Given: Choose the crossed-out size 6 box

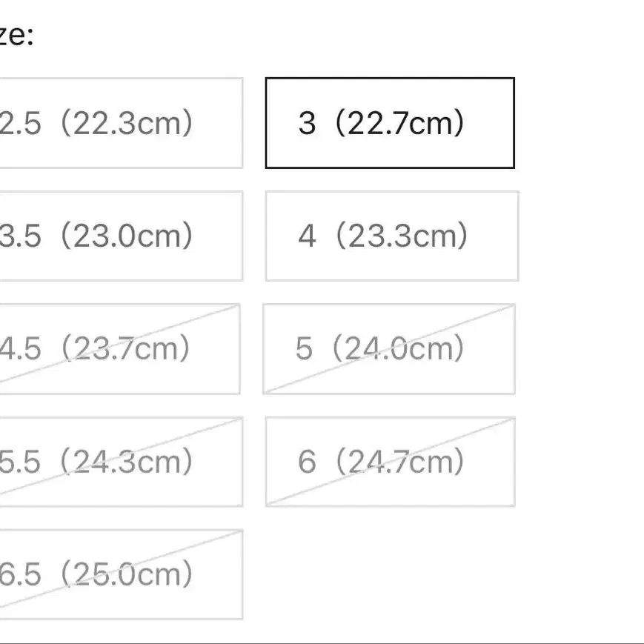Looking at the screenshot, I should point(390,462).
